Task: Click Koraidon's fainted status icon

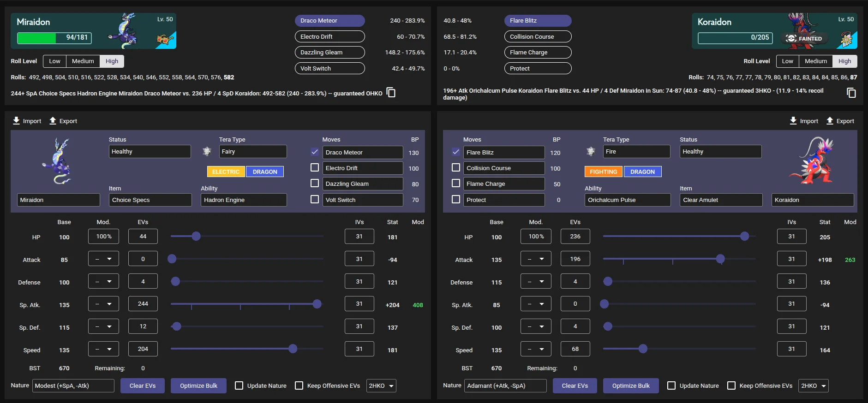Action: point(791,38)
